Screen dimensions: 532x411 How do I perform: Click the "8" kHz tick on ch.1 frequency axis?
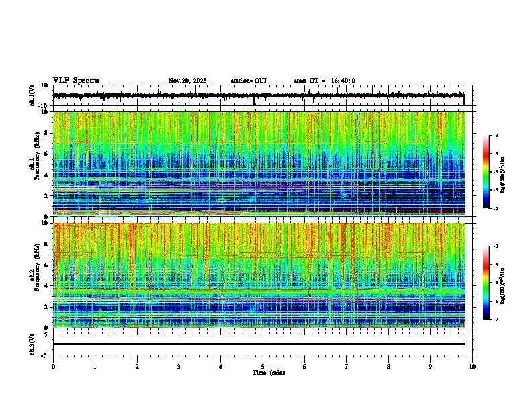46,133
